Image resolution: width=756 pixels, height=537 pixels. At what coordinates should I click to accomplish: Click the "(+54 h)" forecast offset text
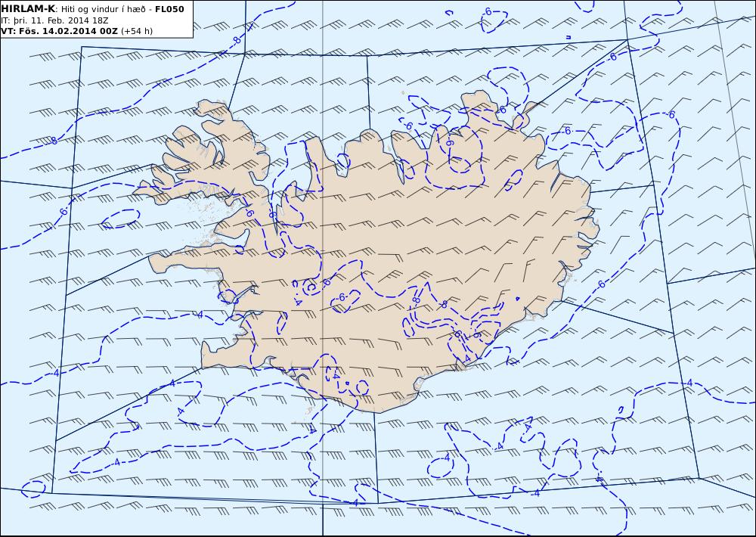(136, 31)
